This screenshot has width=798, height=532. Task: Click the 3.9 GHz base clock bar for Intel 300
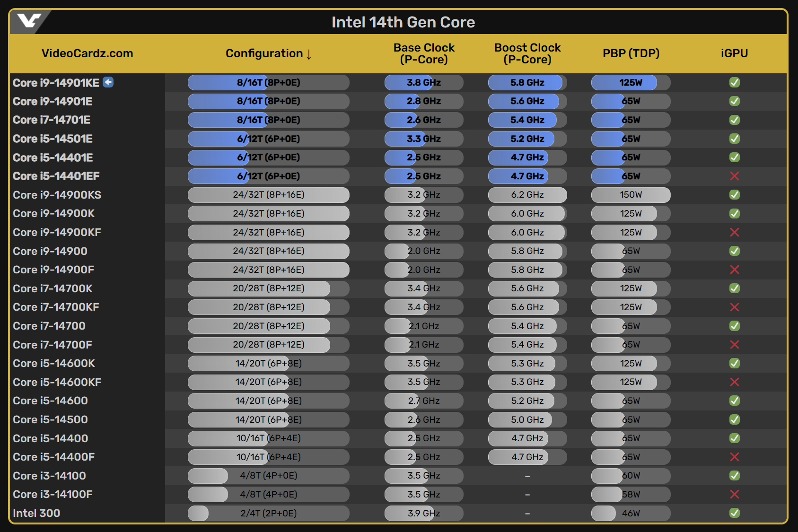(424, 513)
